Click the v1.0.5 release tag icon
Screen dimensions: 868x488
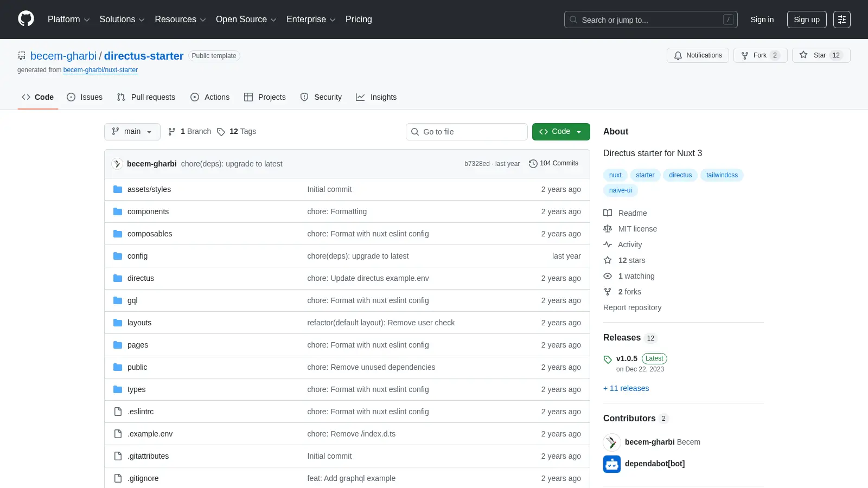[x=608, y=359]
